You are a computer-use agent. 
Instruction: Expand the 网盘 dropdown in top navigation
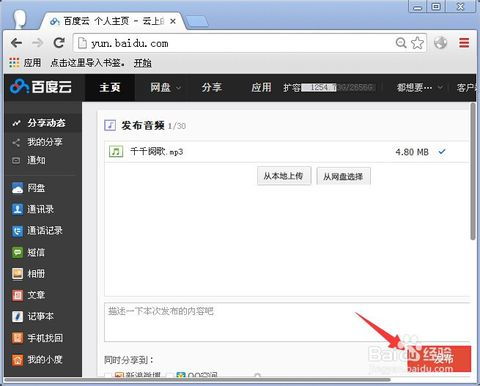pyautogui.click(x=166, y=88)
